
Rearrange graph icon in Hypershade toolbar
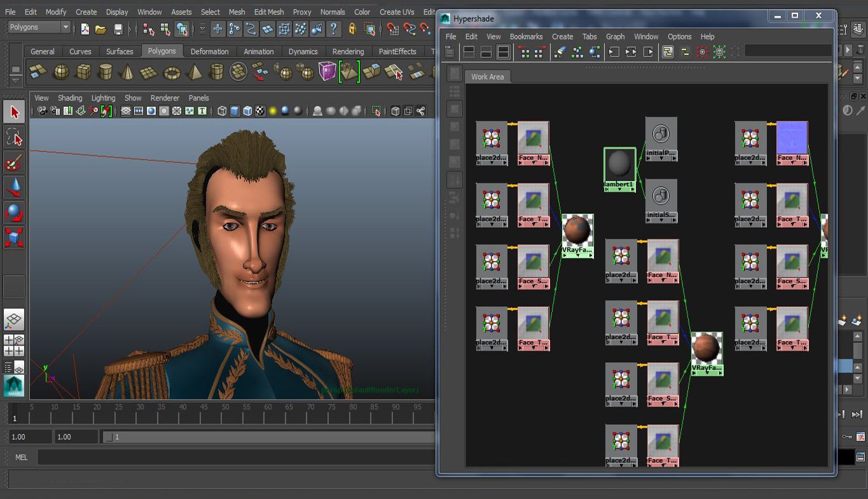(x=577, y=52)
